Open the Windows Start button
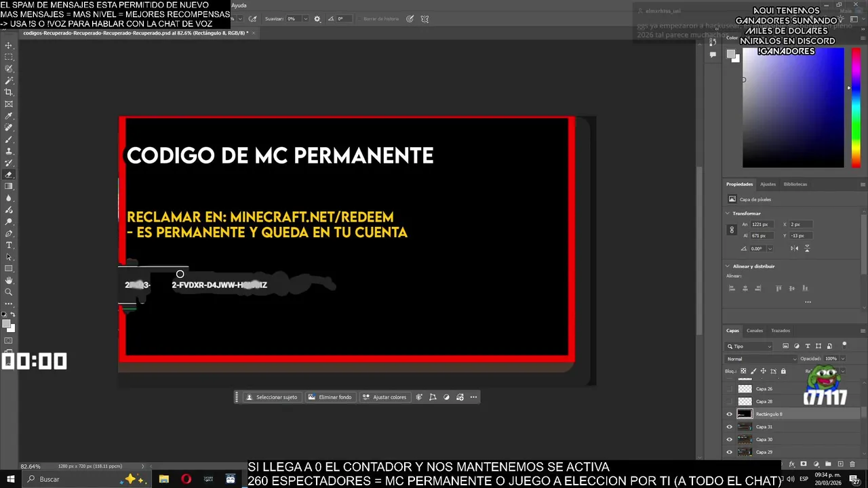The height and width of the screenshot is (488, 868). 11,479
